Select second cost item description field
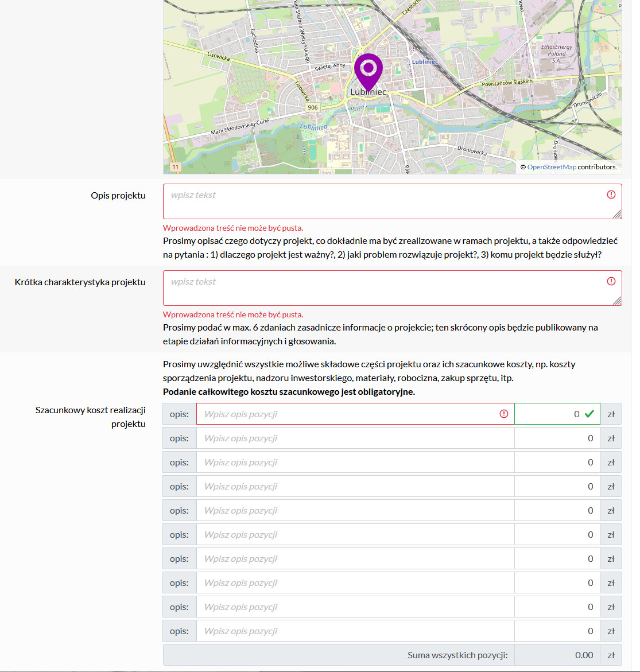The width and height of the screenshot is (640, 672). 355,438
